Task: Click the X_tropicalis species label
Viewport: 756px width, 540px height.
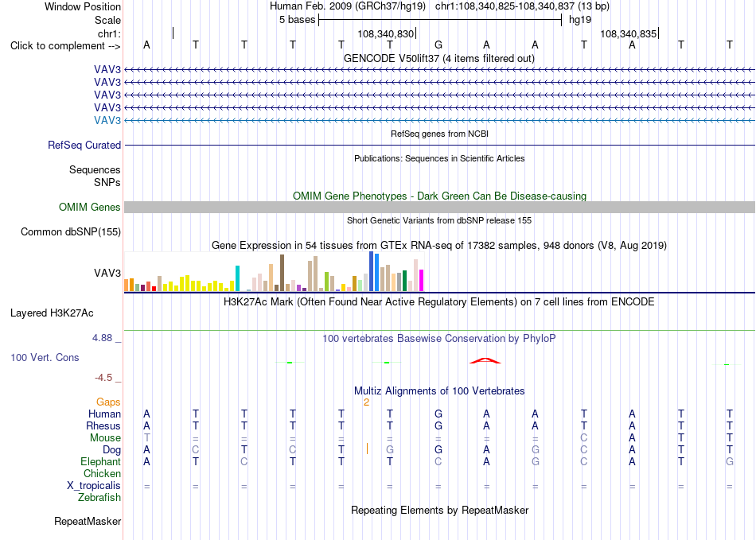Action: coord(94,486)
